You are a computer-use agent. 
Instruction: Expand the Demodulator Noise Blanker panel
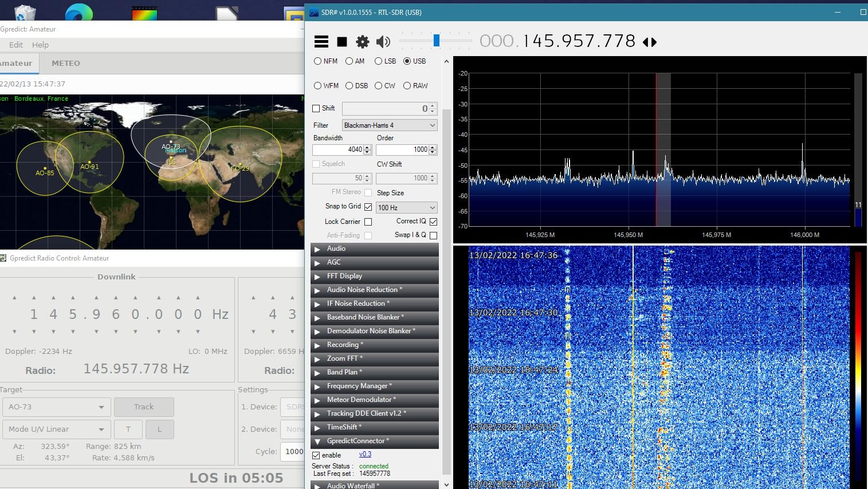pyautogui.click(x=375, y=332)
